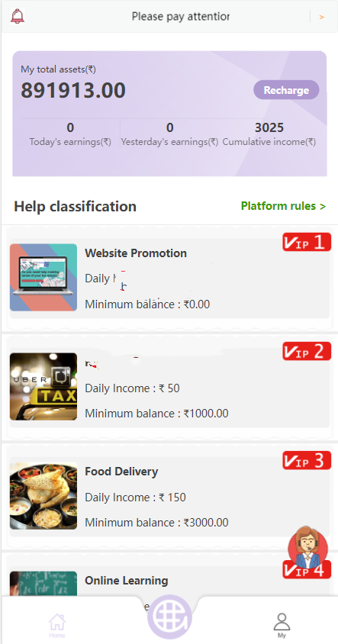Image resolution: width=338 pixels, height=644 pixels.
Task: Go to the Home icon
Action: [57, 625]
